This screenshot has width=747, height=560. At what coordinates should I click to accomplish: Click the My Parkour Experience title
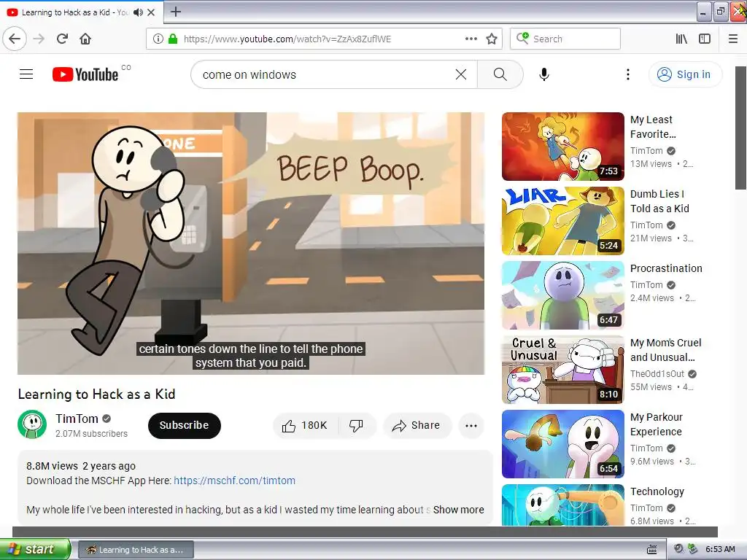(657, 424)
